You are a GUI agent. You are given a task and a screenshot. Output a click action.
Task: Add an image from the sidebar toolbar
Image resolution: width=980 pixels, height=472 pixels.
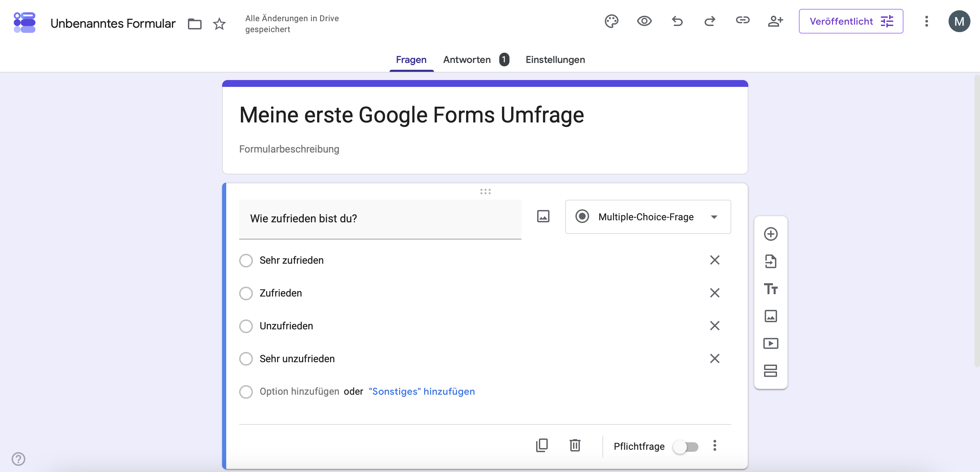(771, 316)
